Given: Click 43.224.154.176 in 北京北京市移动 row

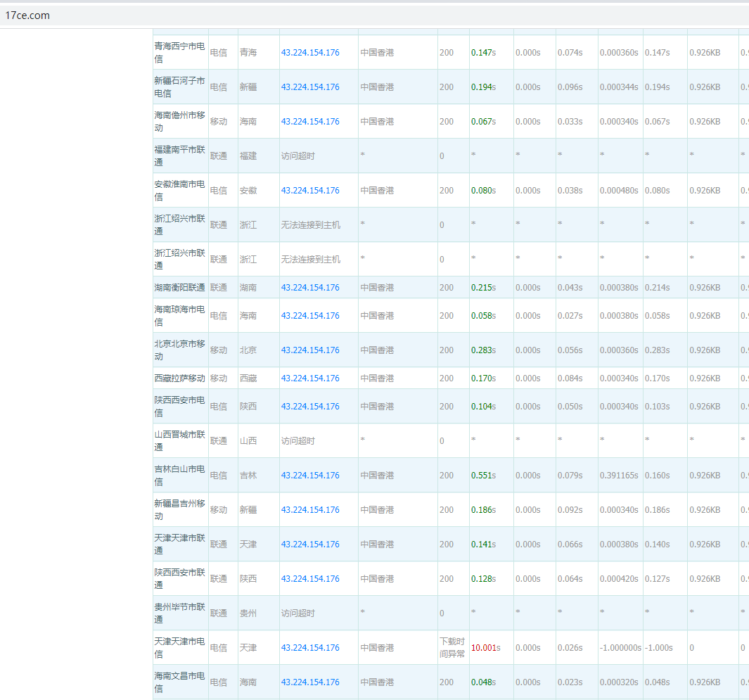Looking at the screenshot, I should tap(310, 350).
